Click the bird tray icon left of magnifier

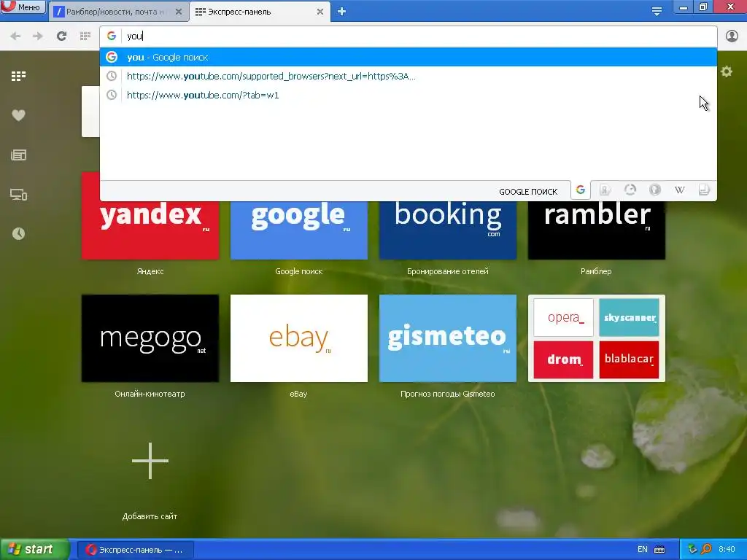coord(693,550)
